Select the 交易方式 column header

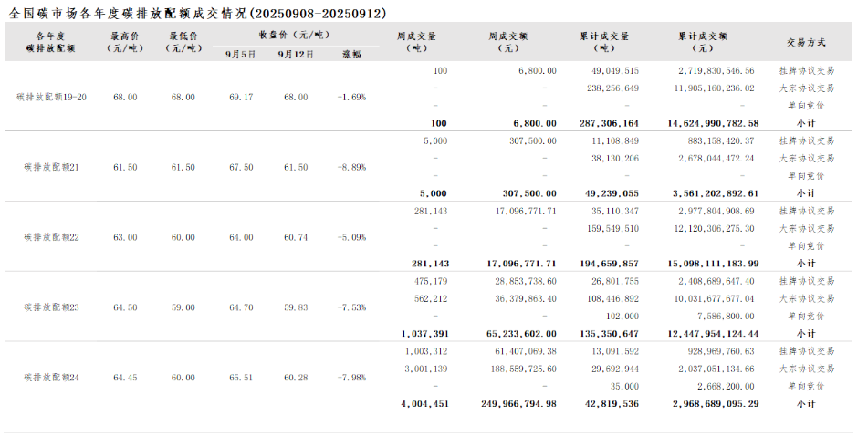tap(805, 42)
